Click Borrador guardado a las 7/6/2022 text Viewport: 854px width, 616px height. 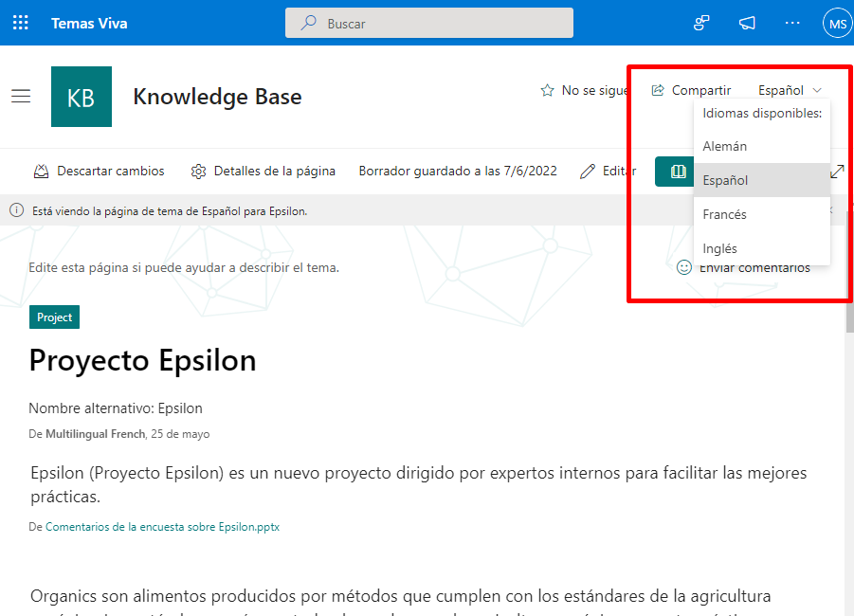coord(458,171)
